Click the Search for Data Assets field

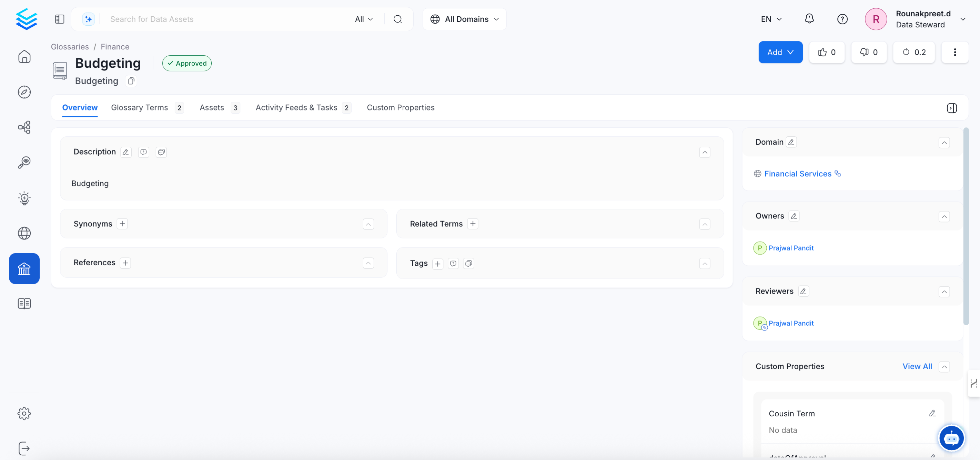(228, 19)
